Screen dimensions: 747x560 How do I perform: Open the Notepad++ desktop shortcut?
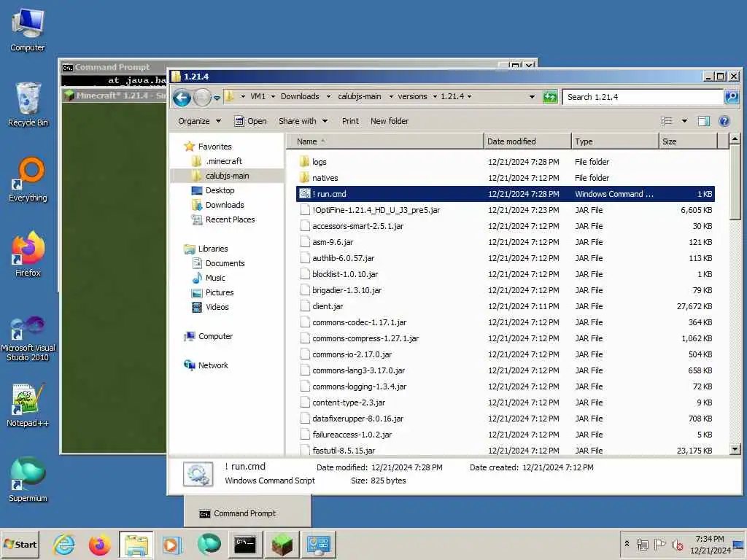[x=28, y=405]
